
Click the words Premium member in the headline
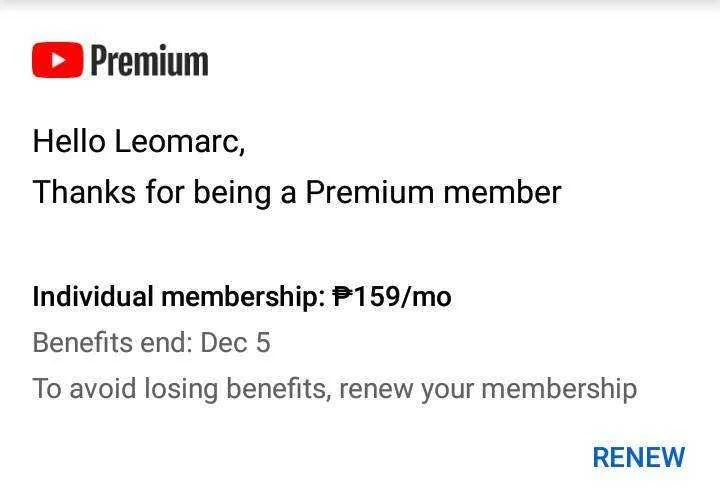click(x=433, y=192)
